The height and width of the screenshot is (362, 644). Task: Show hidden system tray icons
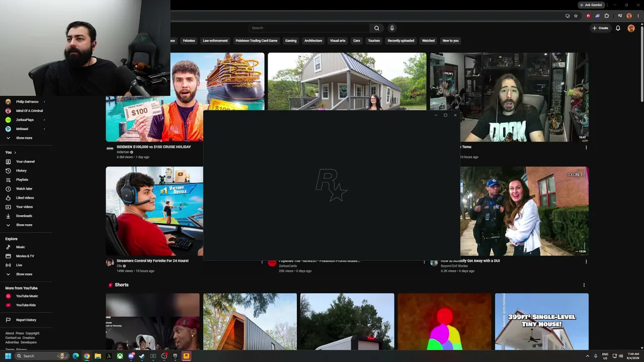coord(587,356)
